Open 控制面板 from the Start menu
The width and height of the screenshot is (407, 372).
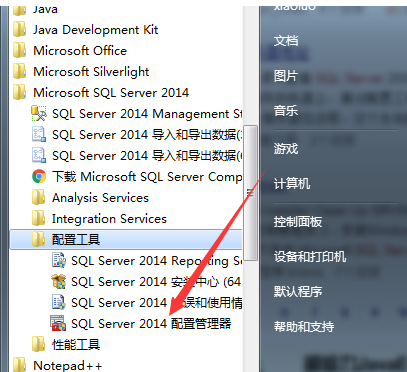tap(298, 222)
